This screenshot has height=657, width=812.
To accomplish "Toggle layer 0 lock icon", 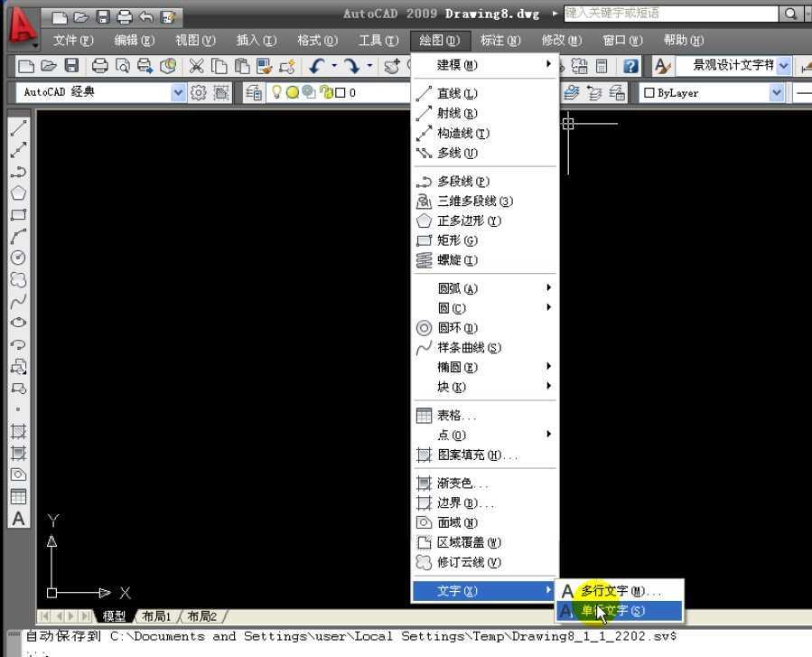I will (x=326, y=92).
